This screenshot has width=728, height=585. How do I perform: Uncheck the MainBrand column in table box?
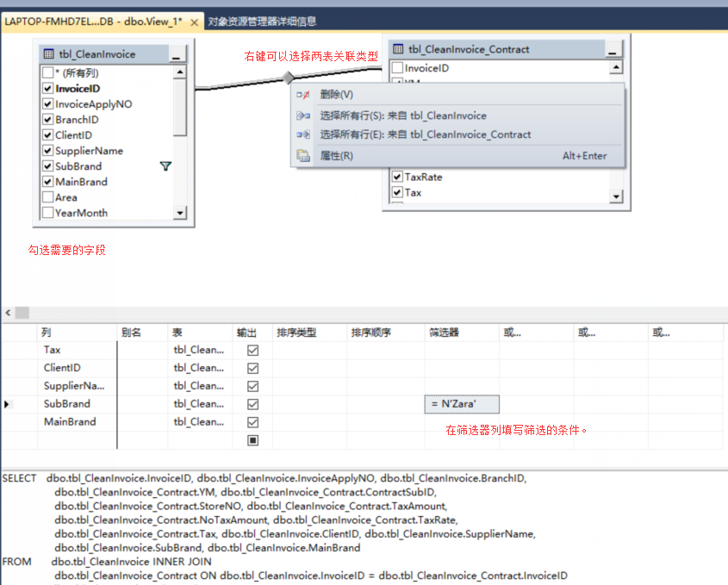(48, 182)
